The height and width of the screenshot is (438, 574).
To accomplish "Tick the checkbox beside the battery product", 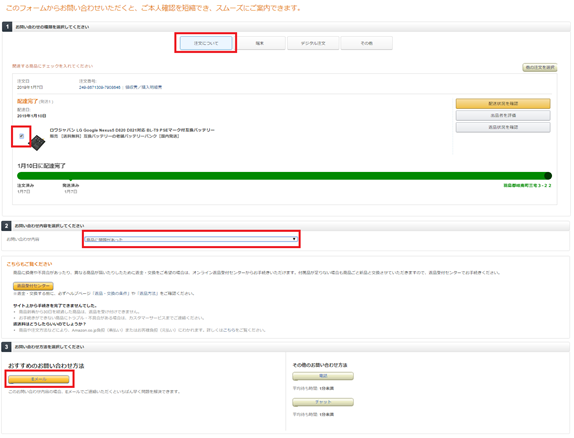I will (x=22, y=136).
